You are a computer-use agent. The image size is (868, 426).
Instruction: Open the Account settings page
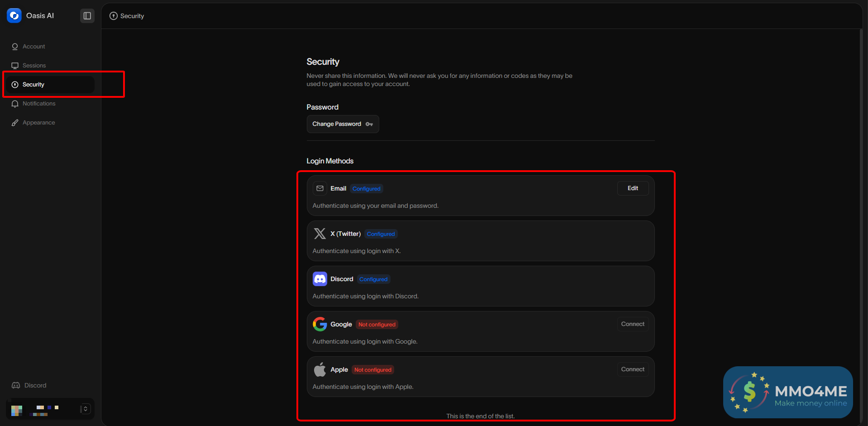click(x=33, y=47)
